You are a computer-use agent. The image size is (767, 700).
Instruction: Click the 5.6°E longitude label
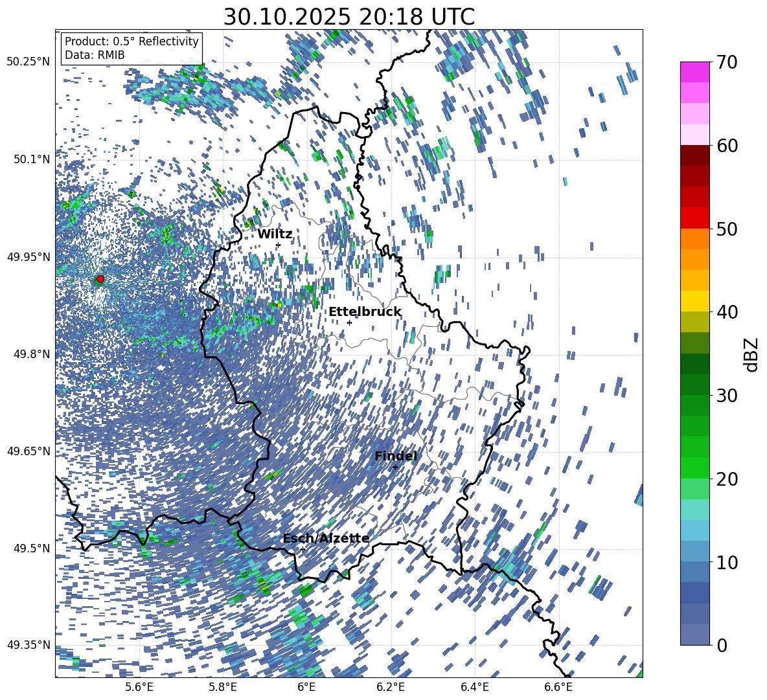[x=139, y=687]
